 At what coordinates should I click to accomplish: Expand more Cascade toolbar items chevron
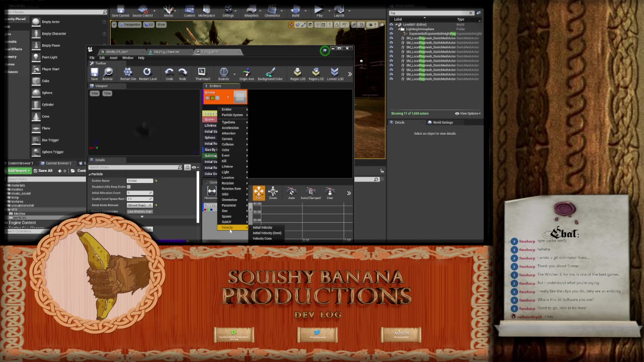coord(350,74)
